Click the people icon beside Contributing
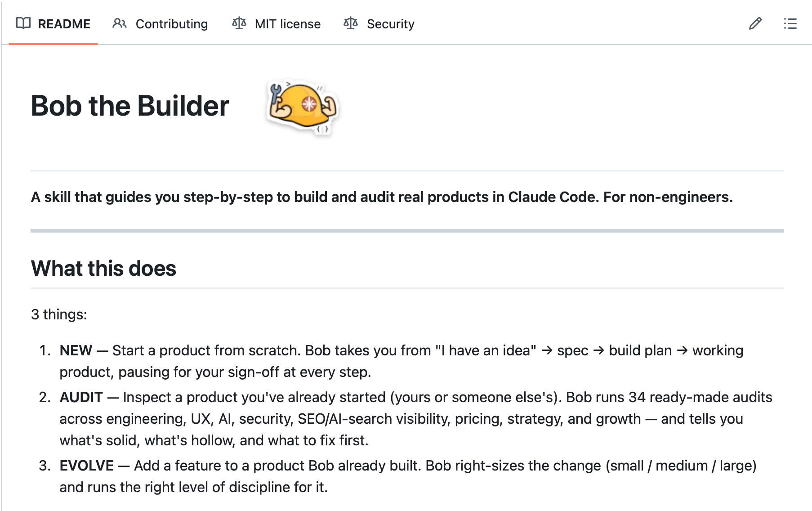The image size is (812, 511). [x=120, y=23]
